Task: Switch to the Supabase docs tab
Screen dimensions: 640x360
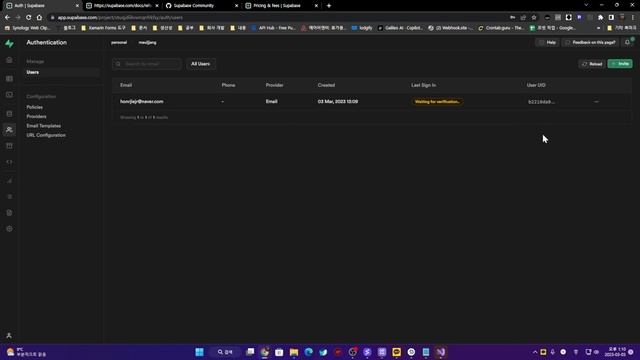Action: [122, 6]
